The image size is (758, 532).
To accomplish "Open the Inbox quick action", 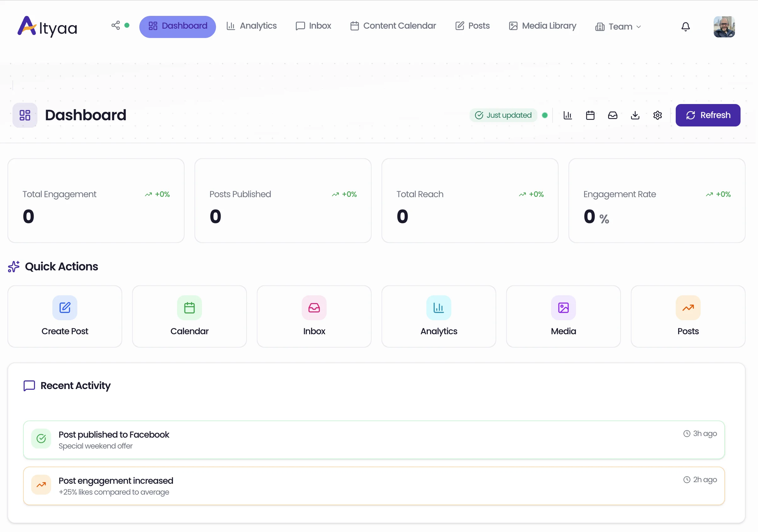I will (x=314, y=316).
